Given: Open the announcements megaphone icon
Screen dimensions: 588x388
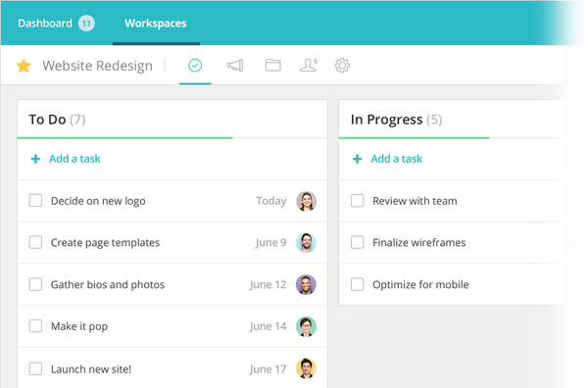Looking at the screenshot, I should click(235, 66).
